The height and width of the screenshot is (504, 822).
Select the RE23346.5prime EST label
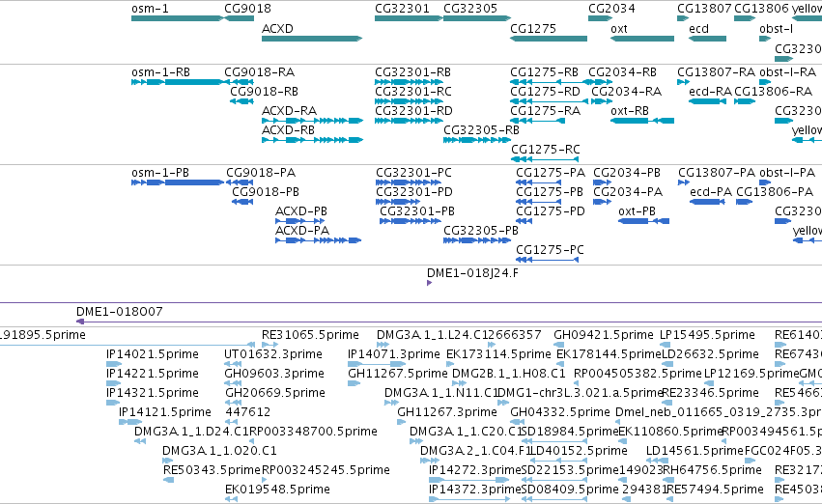[710, 393]
